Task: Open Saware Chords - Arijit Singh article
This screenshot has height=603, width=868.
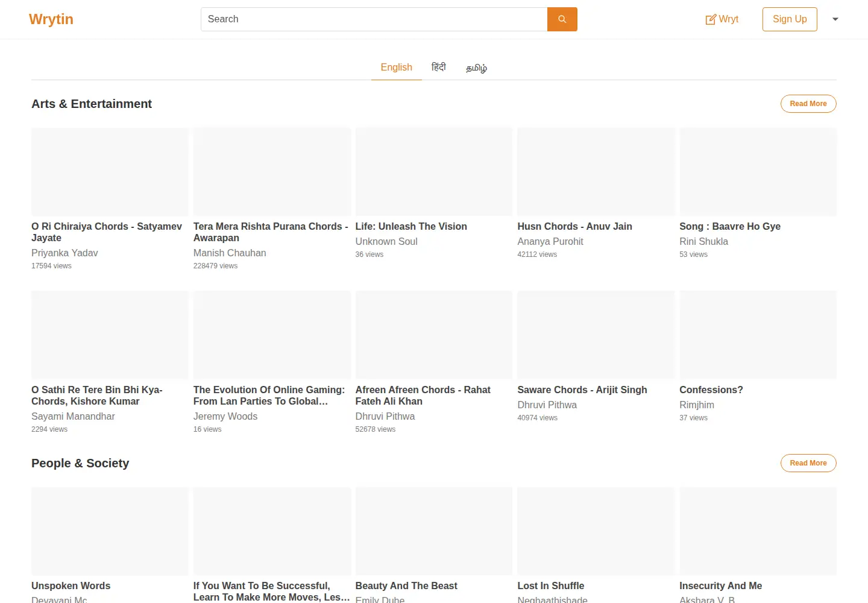Action: 582,390
